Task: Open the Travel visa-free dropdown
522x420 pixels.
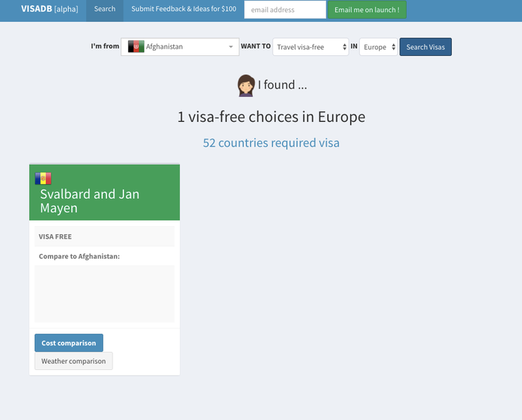Action: coord(310,47)
